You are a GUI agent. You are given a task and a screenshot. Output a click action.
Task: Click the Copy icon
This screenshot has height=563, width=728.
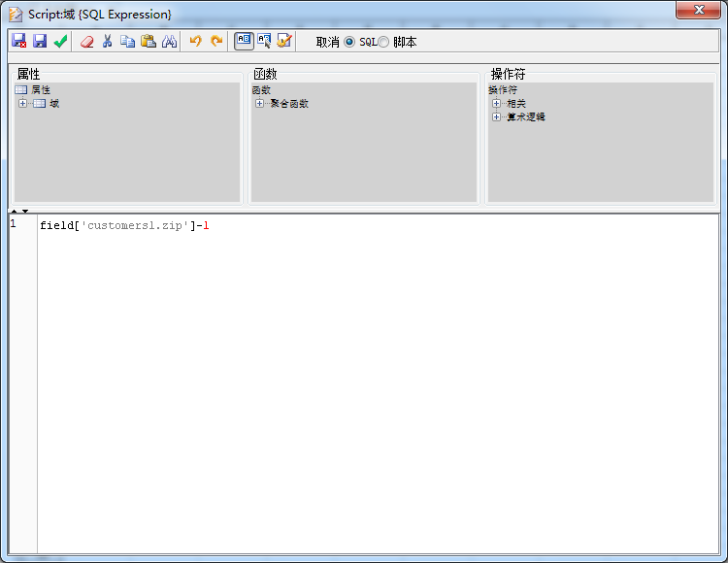point(128,42)
